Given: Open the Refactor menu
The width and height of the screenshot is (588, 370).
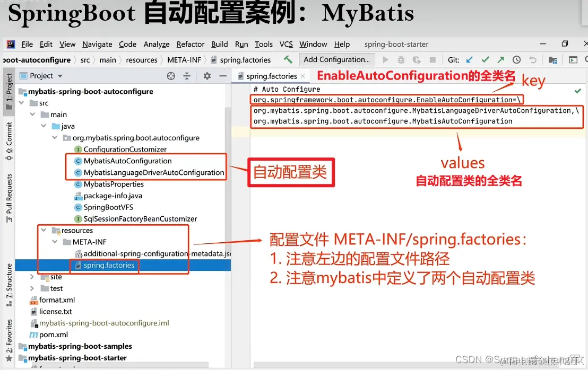Looking at the screenshot, I should [191, 44].
